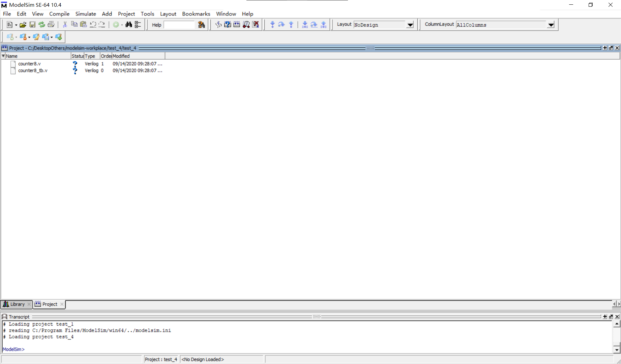
Task: Click into the Help search field
Action: pyautogui.click(x=179, y=25)
